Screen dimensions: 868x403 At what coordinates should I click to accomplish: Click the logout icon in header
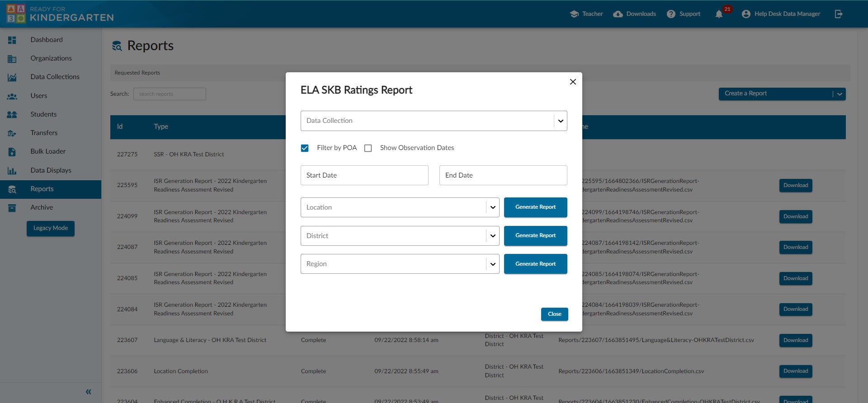(x=839, y=14)
